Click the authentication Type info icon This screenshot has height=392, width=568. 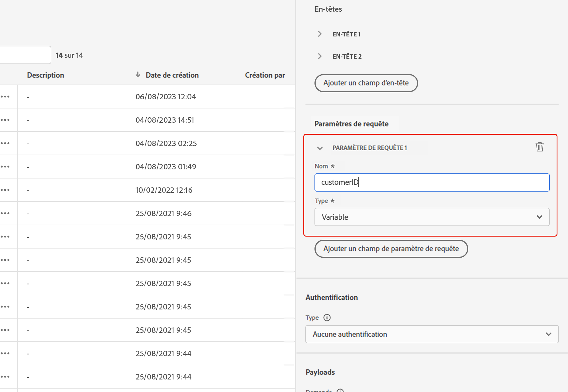tap(327, 317)
